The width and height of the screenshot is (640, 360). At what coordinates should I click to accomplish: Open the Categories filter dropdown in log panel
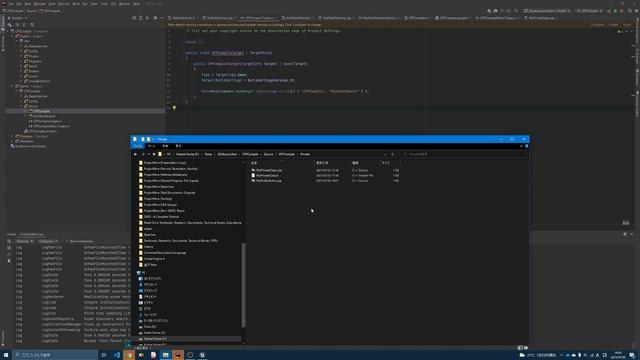tap(48, 241)
